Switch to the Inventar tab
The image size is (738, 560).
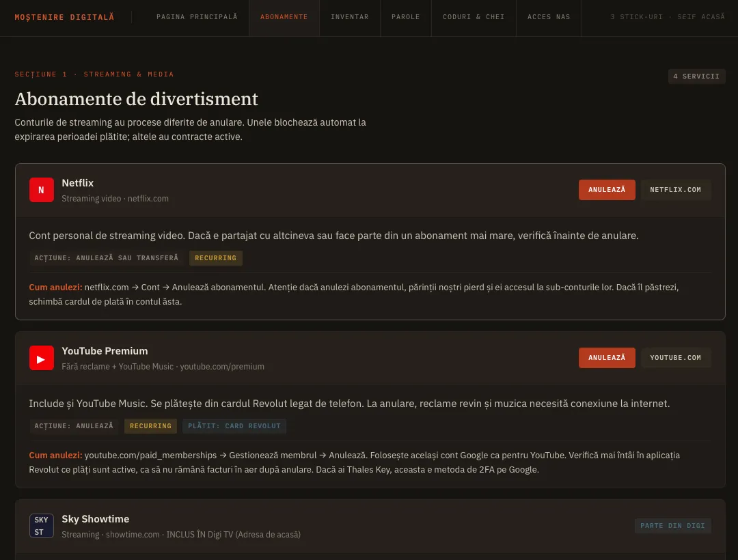(350, 17)
